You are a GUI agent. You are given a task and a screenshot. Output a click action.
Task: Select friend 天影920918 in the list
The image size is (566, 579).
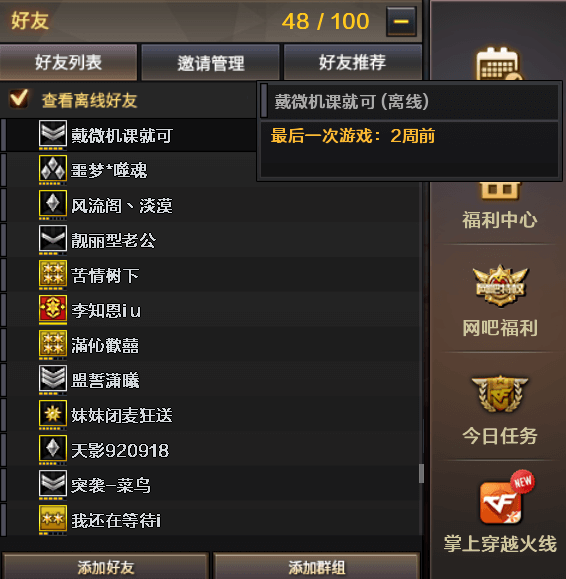[x=210, y=449]
